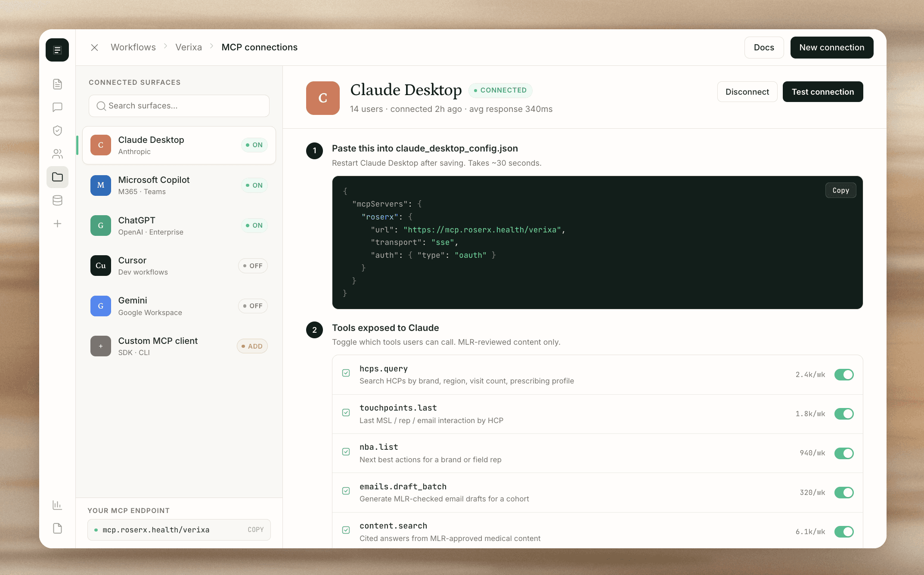Uncheck the emails.draft_batch checkbox
This screenshot has height=575, width=924.
pyautogui.click(x=346, y=491)
